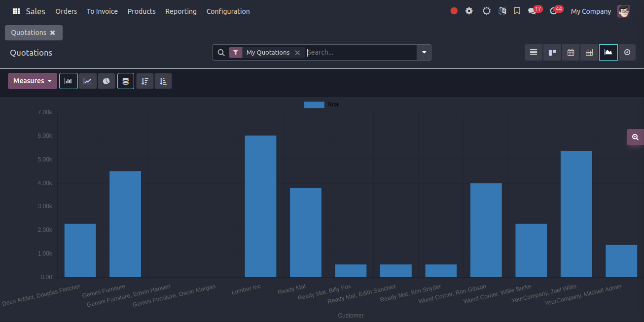Click the translation icon in top bar

pyautogui.click(x=502, y=11)
